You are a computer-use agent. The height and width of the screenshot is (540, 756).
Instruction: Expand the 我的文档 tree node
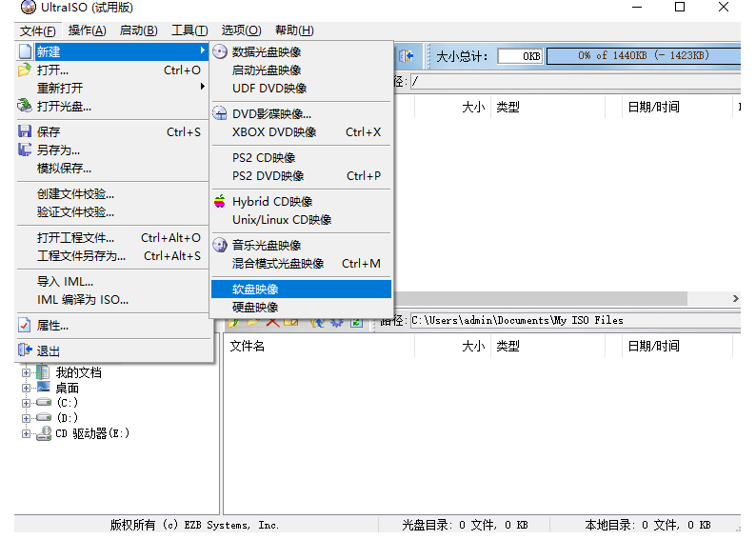click(26, 372)
